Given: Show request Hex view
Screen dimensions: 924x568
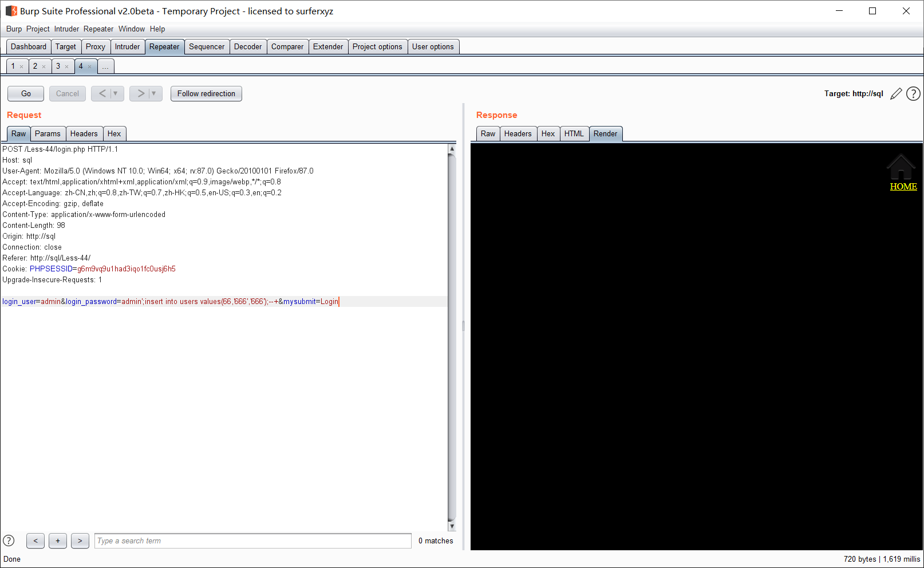Looking at the screenshot, I should click(114, 134).
